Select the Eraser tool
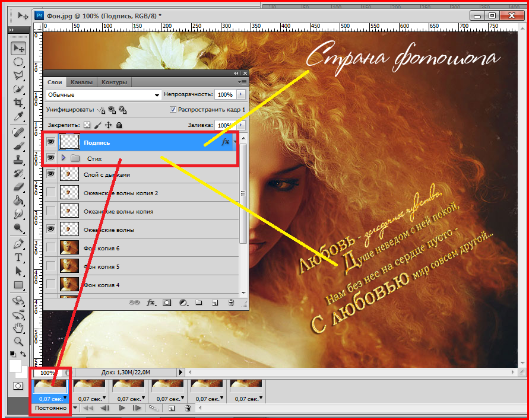529x420 pixels. 18,187
